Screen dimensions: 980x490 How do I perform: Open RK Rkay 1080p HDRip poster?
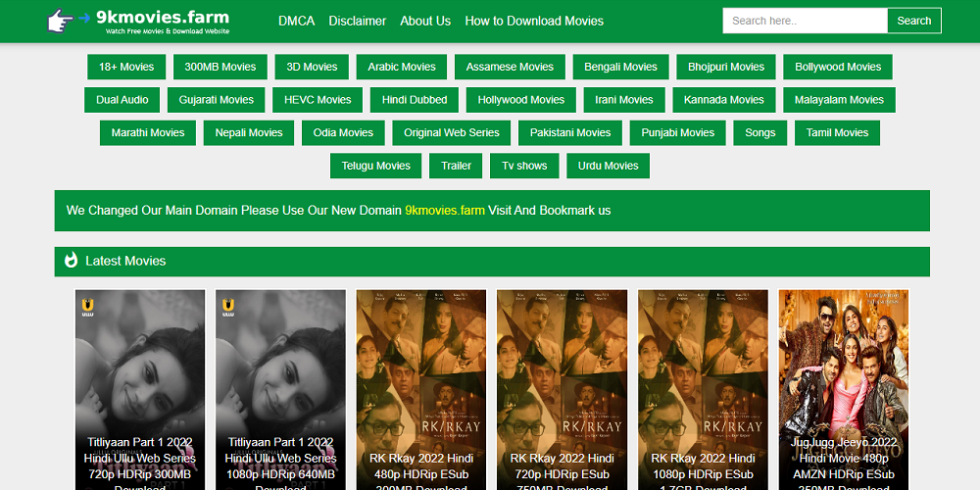(x=703, y=389)
